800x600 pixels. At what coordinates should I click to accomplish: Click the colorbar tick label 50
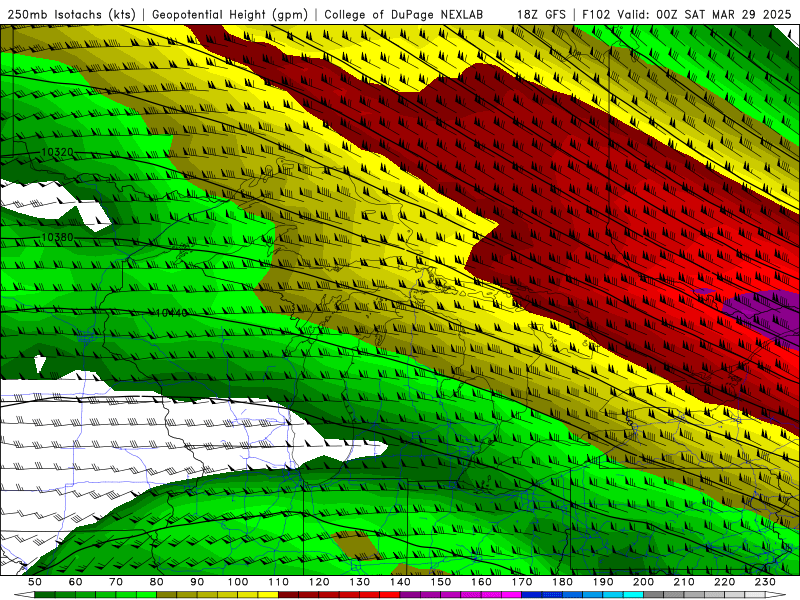click(35, 582)
